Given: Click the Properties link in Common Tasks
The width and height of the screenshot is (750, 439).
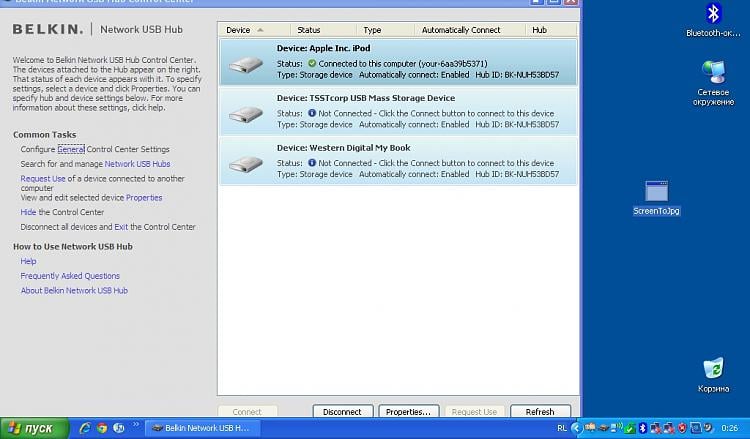Looking at the screenshot, I should 144,198.
